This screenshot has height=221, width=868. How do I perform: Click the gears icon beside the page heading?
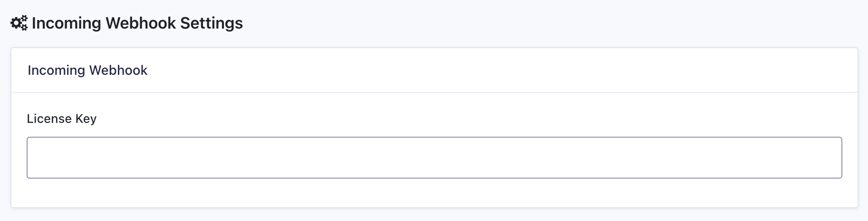tap(19, 23)
